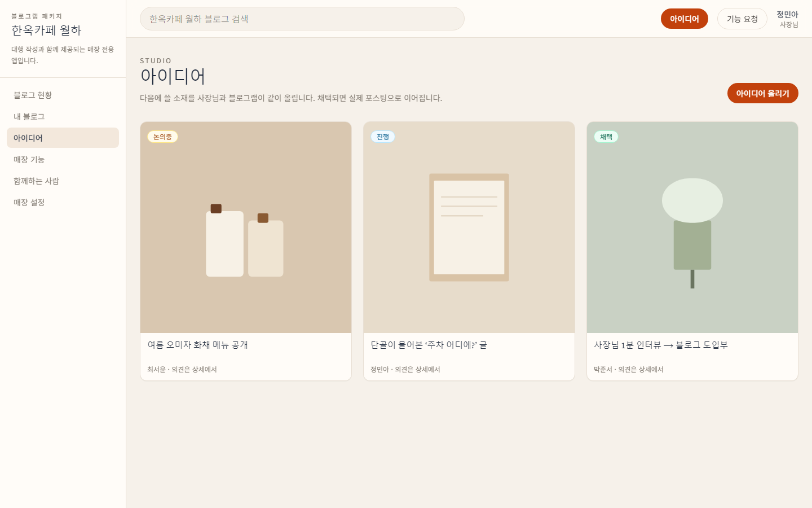The height and width of the screenshot is (508, 812).
Task: Open title 여름 오미자 화채 메뉴 공개
Action: (198, 345)
